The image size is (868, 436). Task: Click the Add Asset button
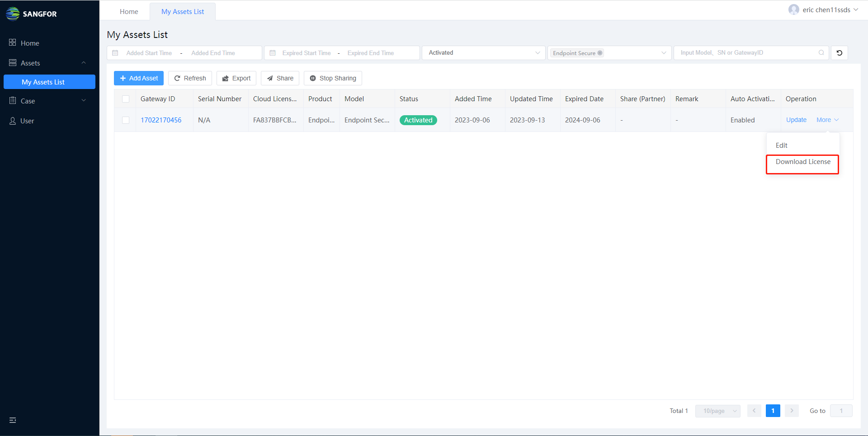[139, 78]
